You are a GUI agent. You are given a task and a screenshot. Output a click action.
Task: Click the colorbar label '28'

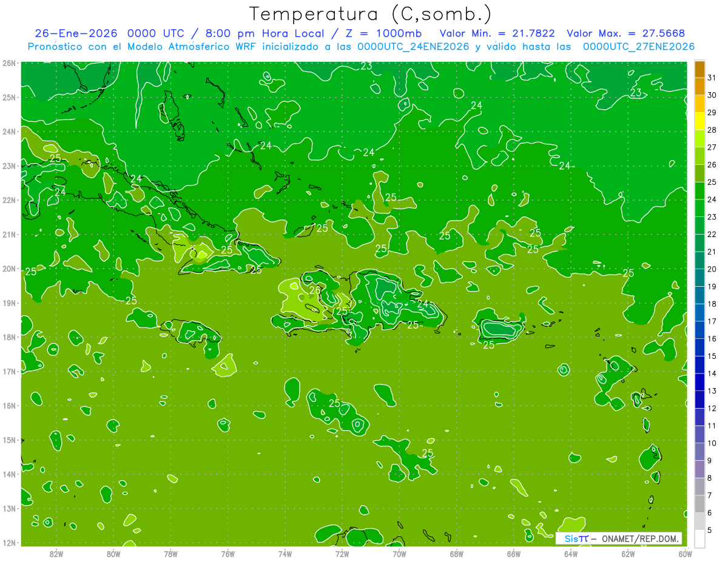[712, 130]
